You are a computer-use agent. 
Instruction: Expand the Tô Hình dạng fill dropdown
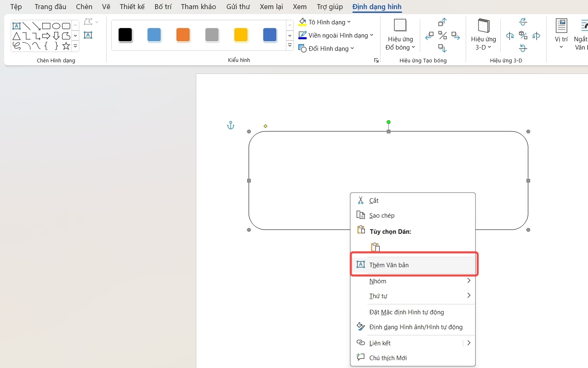coord(349,22)
